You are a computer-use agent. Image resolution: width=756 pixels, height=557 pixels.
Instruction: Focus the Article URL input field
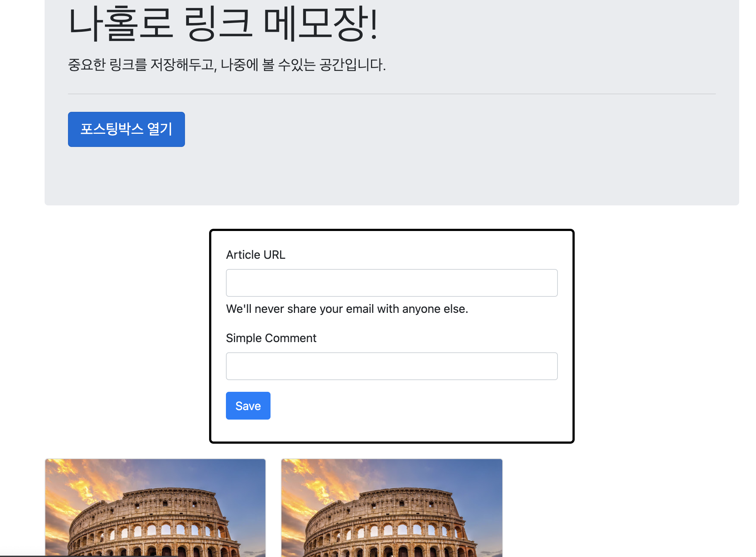pos(392,283)
